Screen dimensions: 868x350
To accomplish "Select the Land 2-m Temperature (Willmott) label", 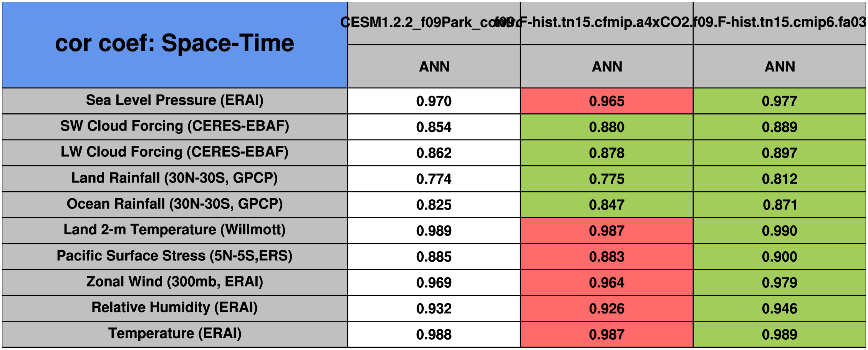I will [174, 230].
